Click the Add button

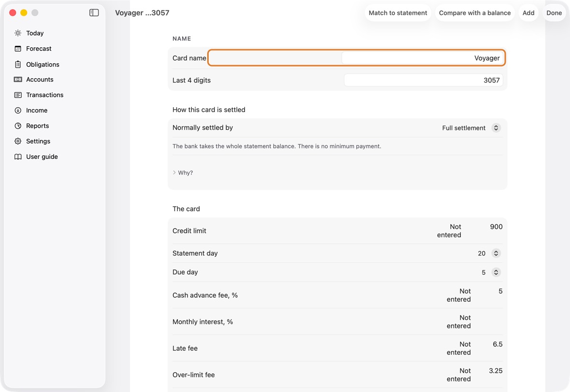[x=528, y=13]
